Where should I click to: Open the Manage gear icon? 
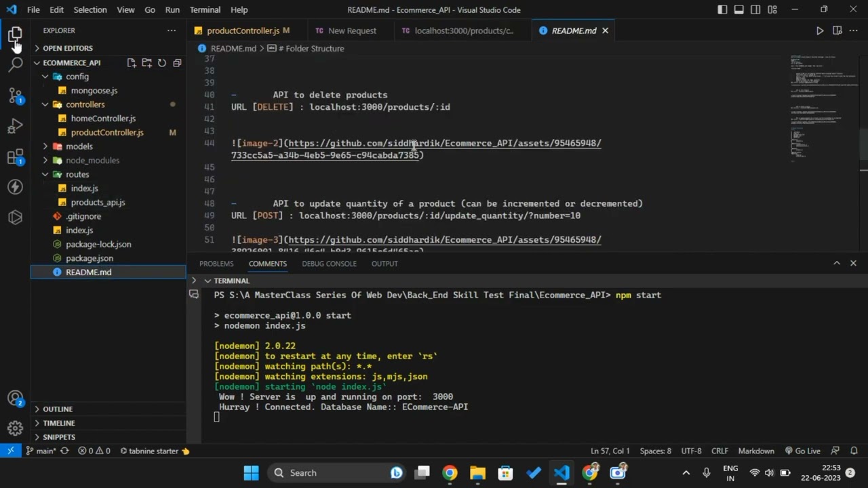pyautogui.click(x=15, y=428)
